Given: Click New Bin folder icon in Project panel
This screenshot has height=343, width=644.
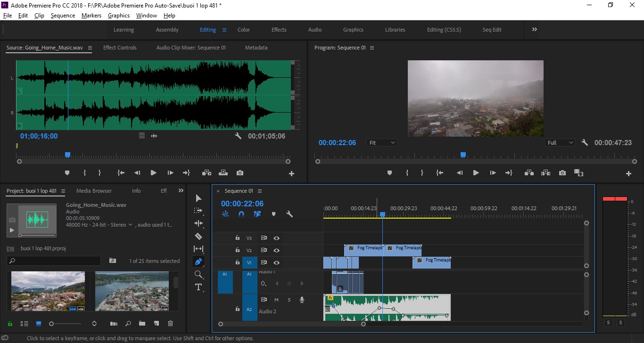Looking at the screenshot, I should [x=142, y=324].
